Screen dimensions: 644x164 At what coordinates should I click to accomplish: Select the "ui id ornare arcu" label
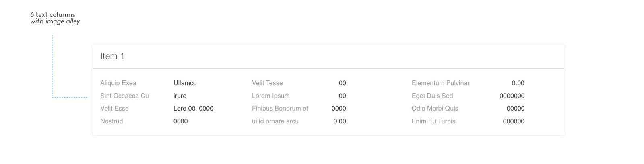(x=275, y=121)
